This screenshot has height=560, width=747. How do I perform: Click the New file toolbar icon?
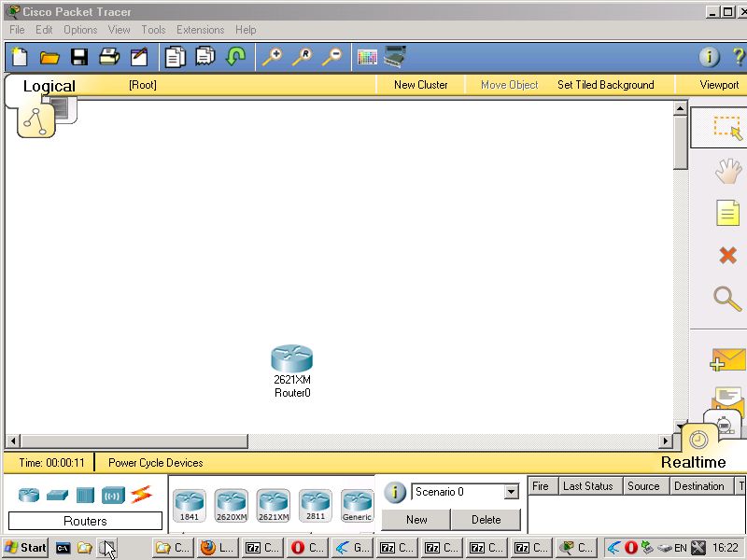[20, 57]
